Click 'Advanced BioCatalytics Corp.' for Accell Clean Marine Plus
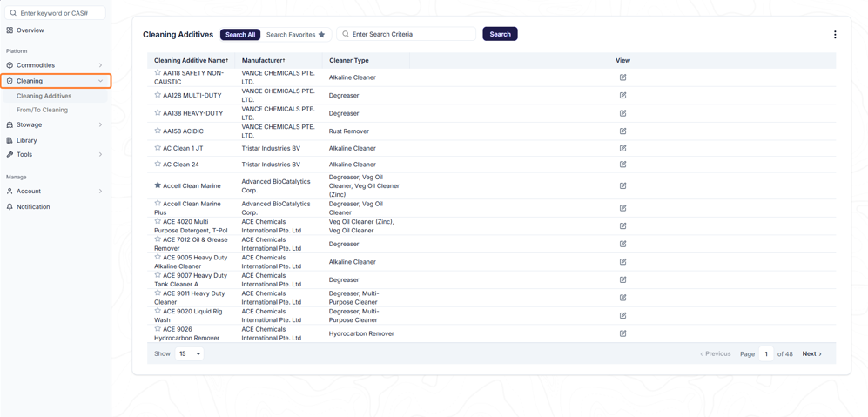868x417 pixels. click(x=276, y=208)
